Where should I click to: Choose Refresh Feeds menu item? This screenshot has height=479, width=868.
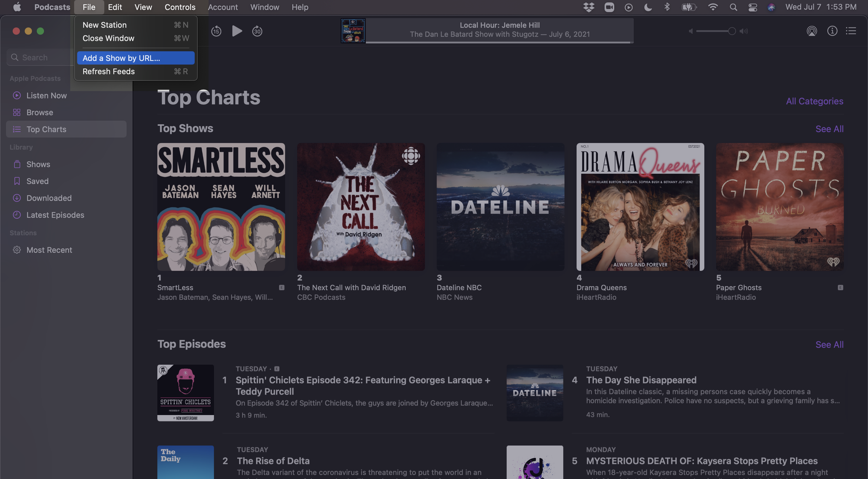135,71
